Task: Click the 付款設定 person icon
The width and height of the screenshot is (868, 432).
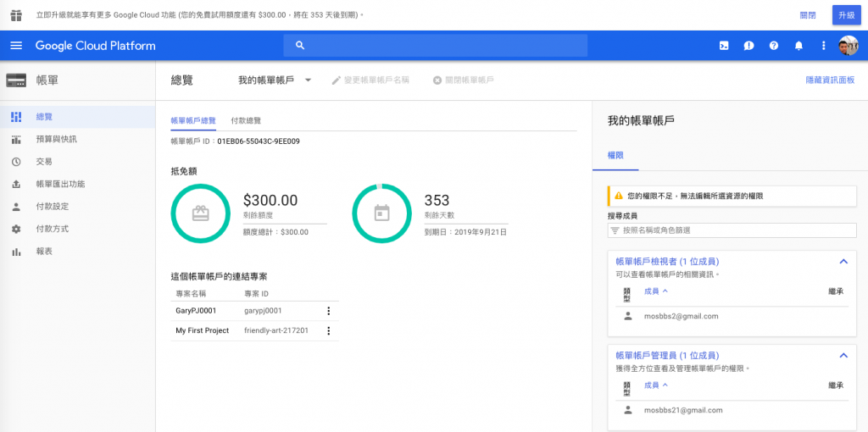Action: pyautogui.click(x=16, y=207)
